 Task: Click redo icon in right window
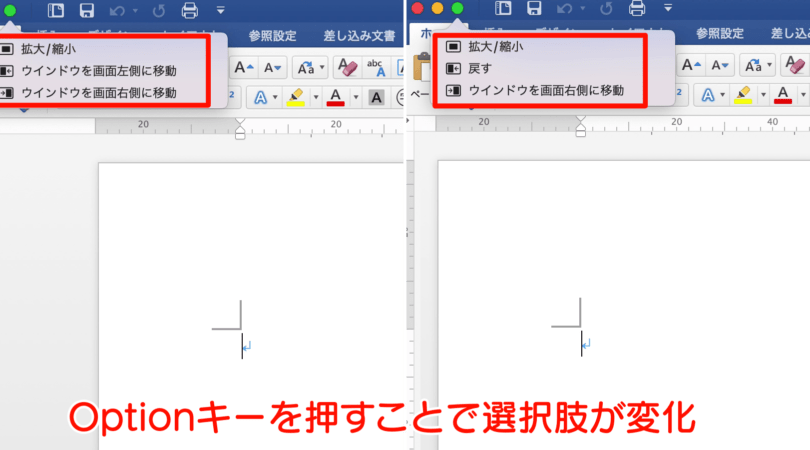click(606, 8)
